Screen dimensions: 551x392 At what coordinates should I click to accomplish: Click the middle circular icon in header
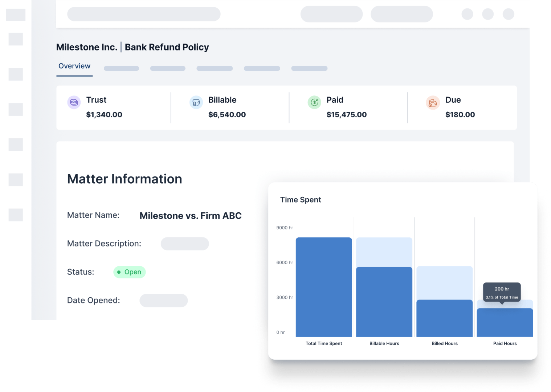(x=488, y=14)
